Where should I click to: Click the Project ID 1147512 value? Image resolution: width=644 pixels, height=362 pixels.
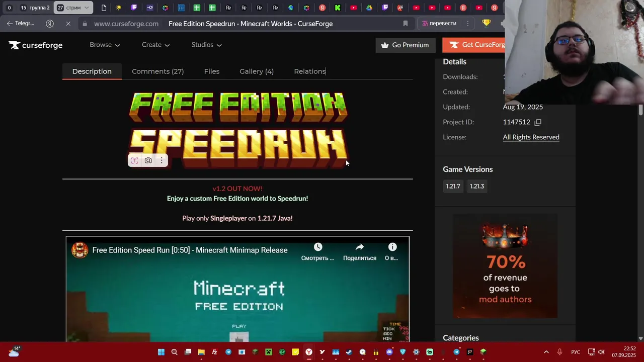pos(516,122)
